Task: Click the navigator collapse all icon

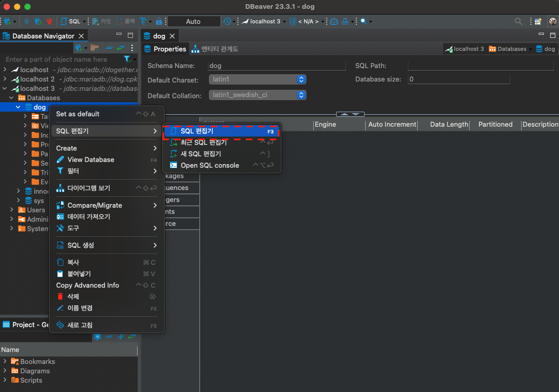Action: pyautogui.click(x=109, y=47)
